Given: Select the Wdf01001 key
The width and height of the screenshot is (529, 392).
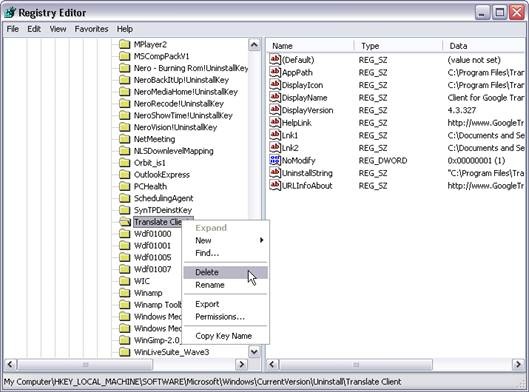Looking at the screenshot, I should pyautogui.click(x=152, y=246).
